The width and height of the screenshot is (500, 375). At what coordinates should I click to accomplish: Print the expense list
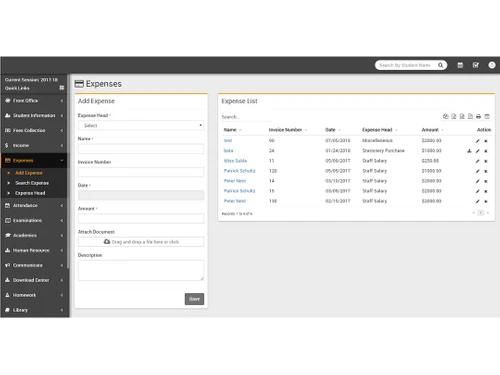coord(478,116)
